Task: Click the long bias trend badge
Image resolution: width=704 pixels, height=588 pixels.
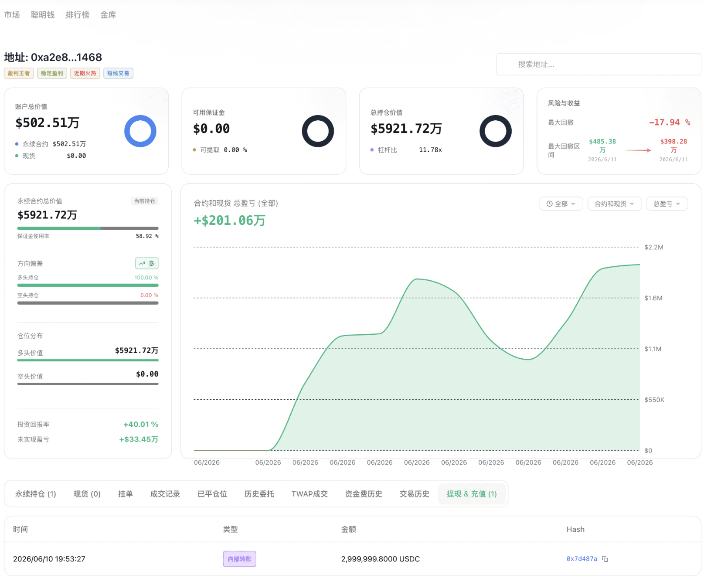Action: [147, 263]
